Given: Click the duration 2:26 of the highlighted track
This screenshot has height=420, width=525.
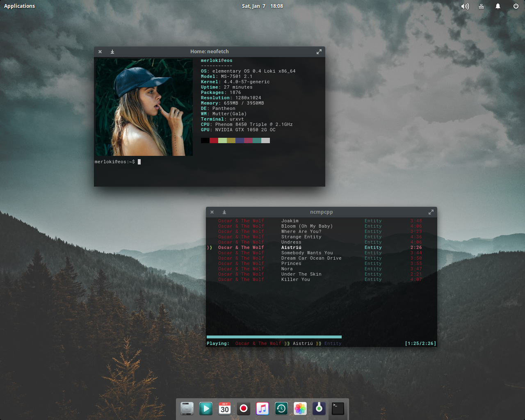Looking at the screenshot, I should (x=416, y=248).
